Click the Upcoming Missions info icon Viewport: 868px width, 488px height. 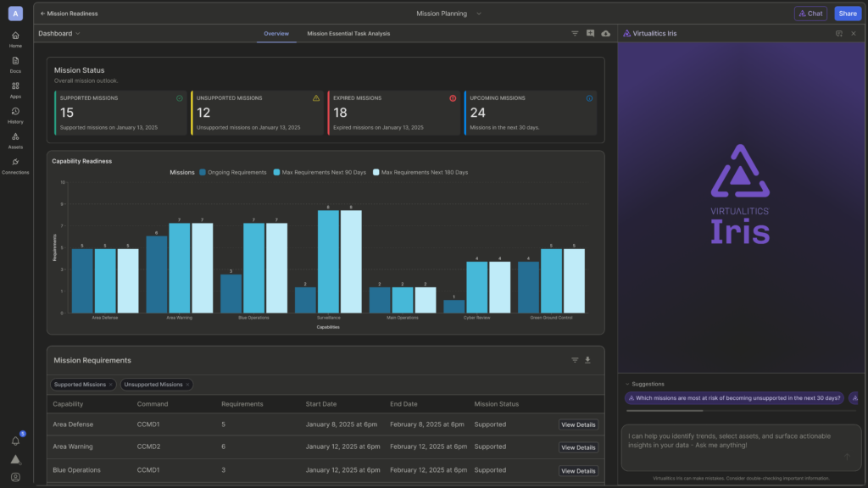click(x=589, y=98)
